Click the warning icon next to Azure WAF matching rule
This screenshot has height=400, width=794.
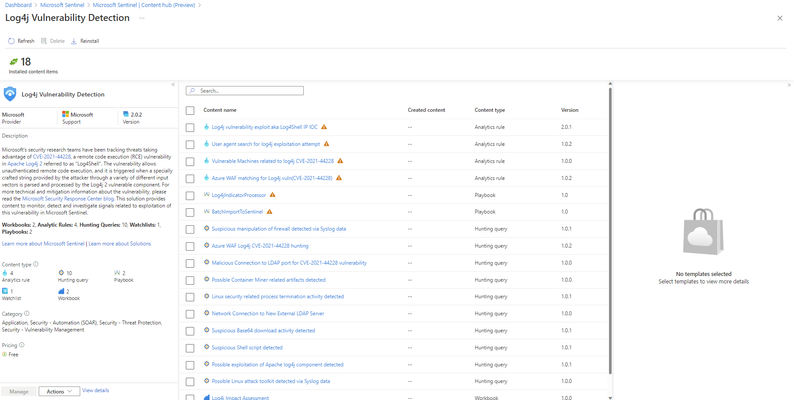tap(339, 178)
